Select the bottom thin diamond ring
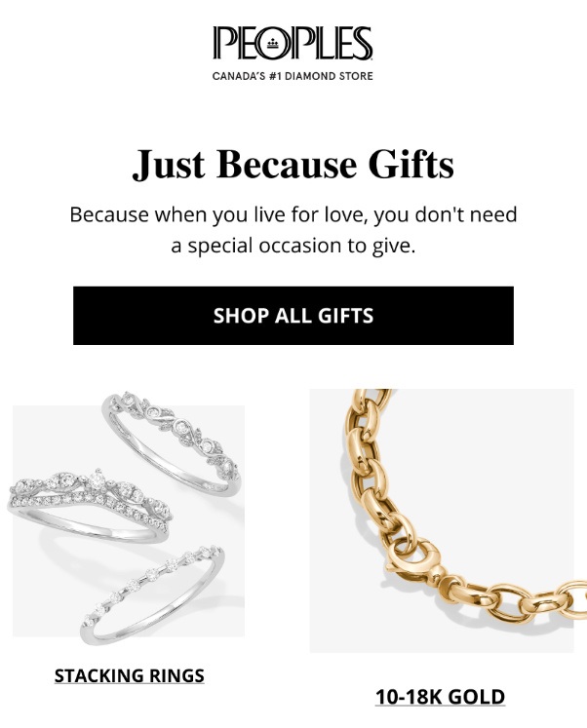587x728 pixels. click(152, 594)
